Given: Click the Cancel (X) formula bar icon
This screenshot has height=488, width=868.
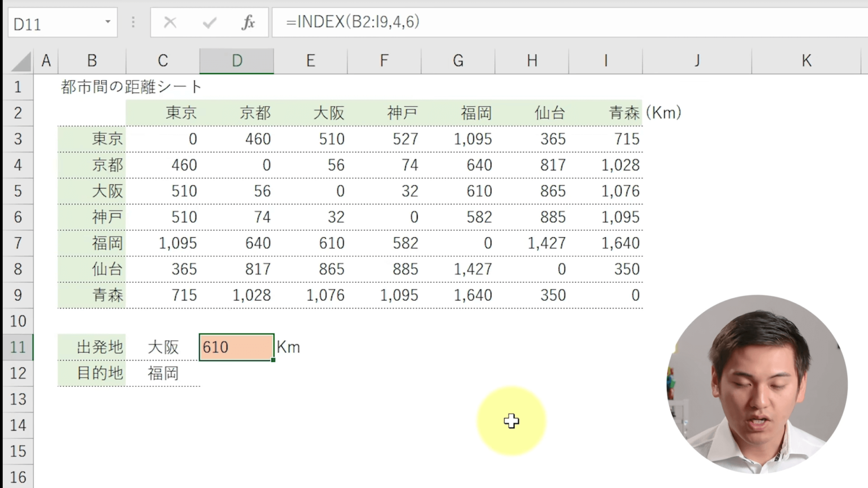Looking at the screenshot, I should pos(170,23).
